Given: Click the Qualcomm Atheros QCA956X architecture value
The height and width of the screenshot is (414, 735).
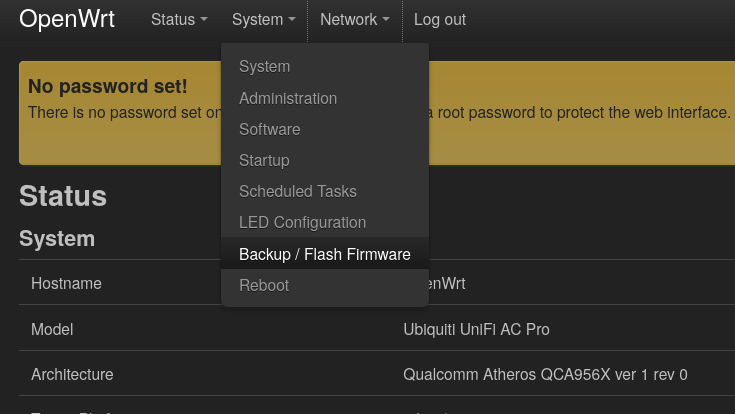Looking at the screenshot, I should coord(545,374).
